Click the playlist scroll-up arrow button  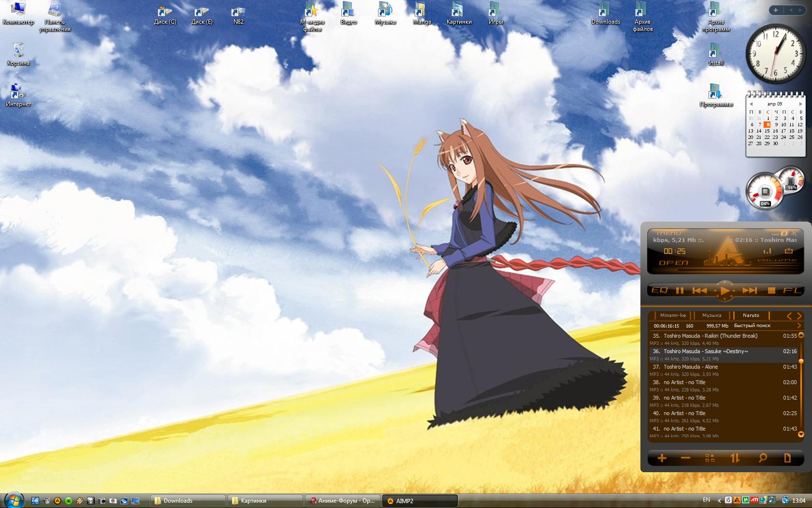(801, 335)
